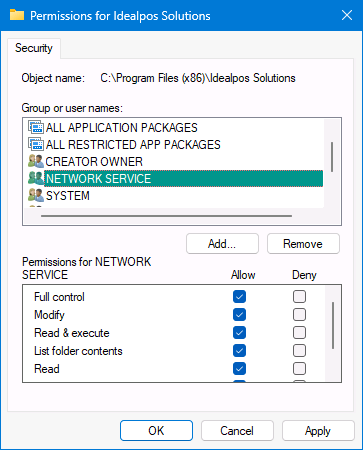Uncheck Allow for Read permission
The height and width of the screenshot is (450, 363).
[239, 368]
